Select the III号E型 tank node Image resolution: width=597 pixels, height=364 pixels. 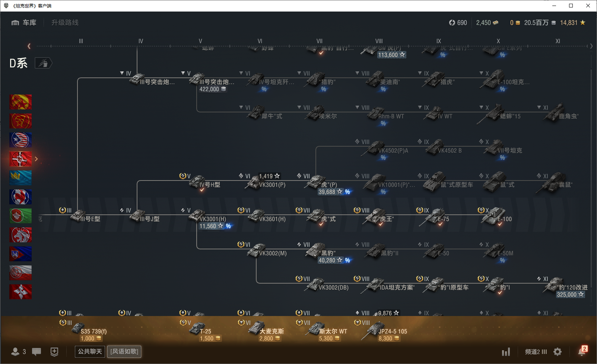(x=85, y=217)
